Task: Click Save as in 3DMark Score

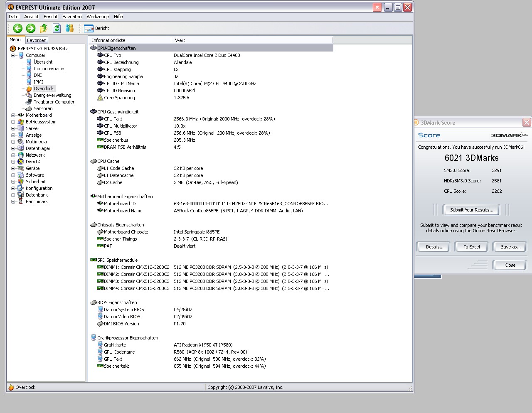Action: tap(510, 247)
